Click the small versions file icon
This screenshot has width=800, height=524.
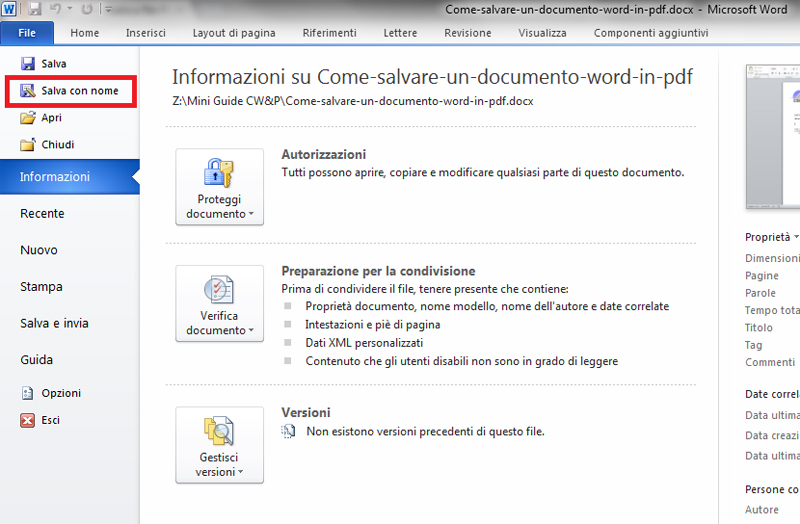288,432
